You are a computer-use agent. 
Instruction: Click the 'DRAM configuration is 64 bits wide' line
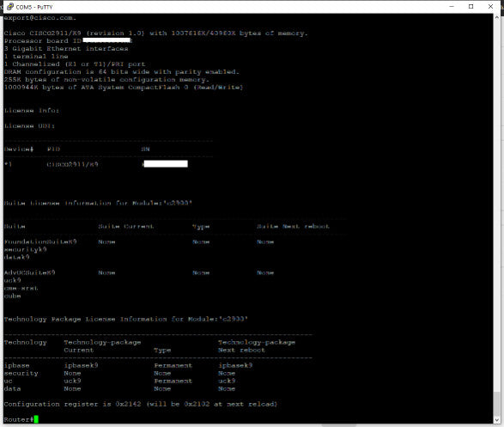(x=122, y=71)
